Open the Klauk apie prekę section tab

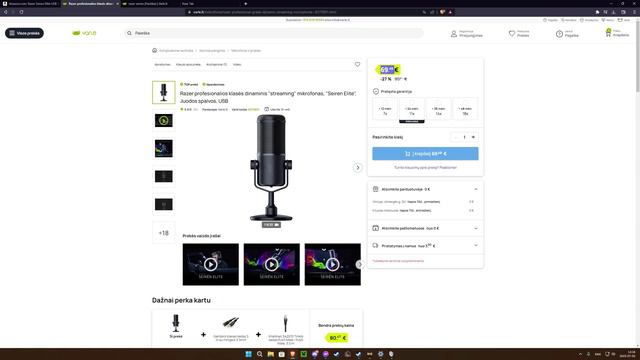188,64
